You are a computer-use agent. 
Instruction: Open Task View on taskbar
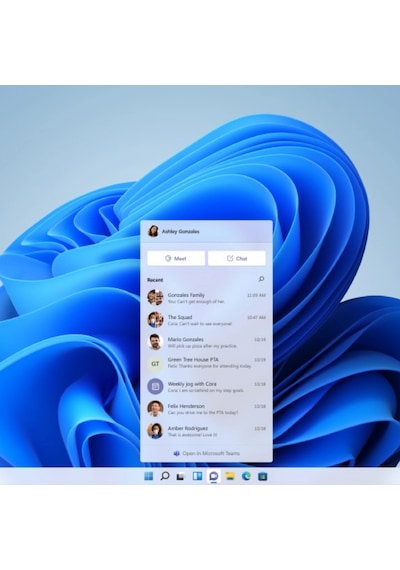tap(181, 476)
